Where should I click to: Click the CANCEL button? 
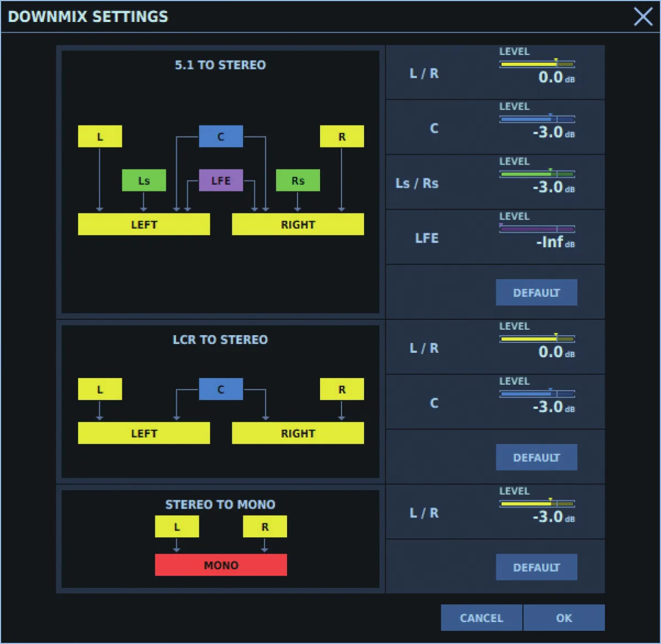481,618
